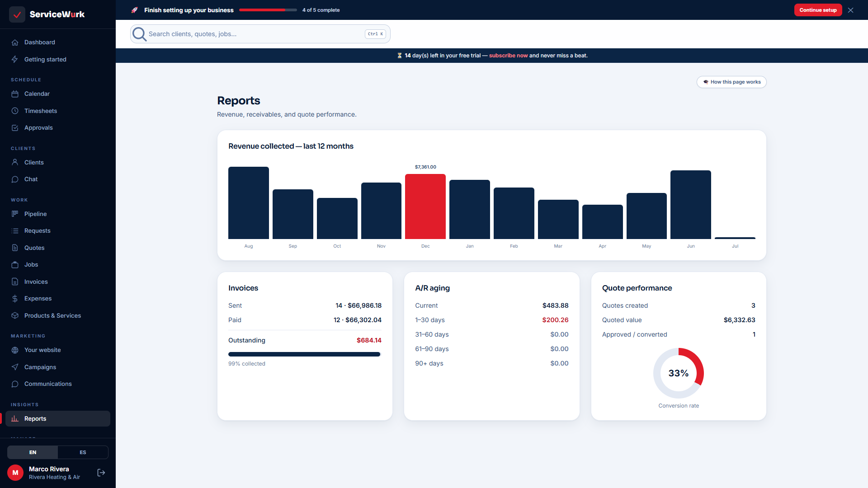
Task: Click Finish setting up your business
Action: point(189,10)
